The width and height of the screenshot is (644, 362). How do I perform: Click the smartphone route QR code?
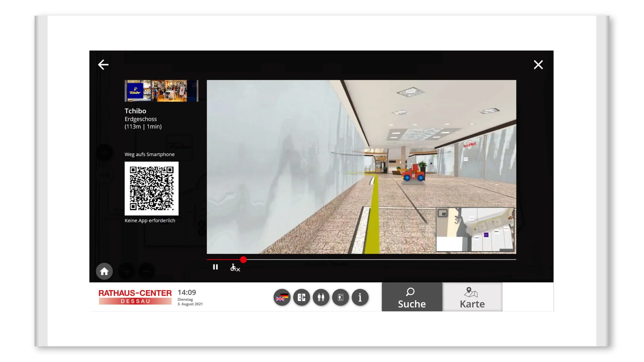(151, 188)
